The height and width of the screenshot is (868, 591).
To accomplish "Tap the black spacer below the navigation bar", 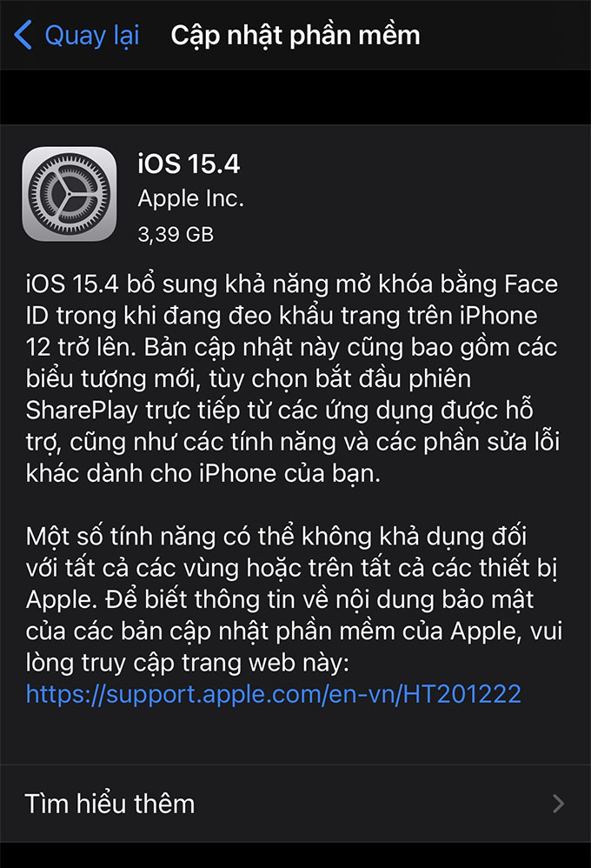I will [x=295, y=97].
